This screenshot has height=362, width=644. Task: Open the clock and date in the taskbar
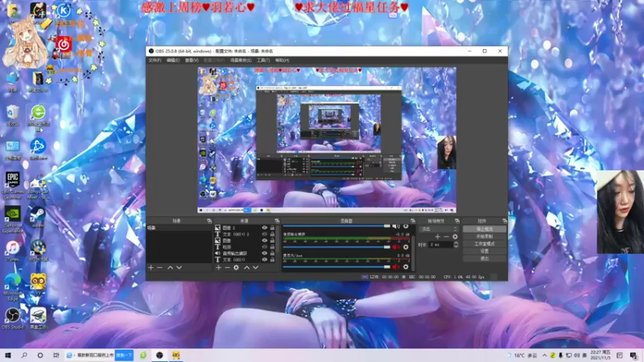coord(600,355)
